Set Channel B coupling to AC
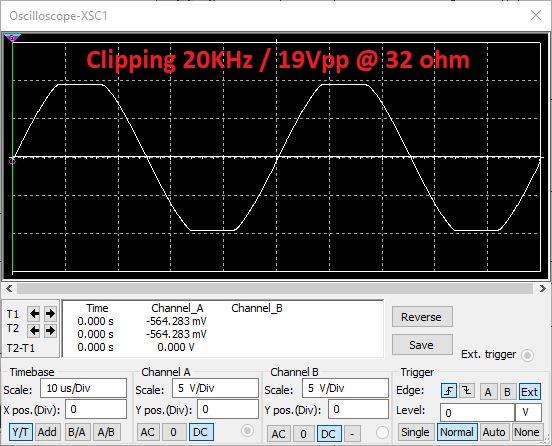This screenshot has width=552, height=446. pos(279,434)
